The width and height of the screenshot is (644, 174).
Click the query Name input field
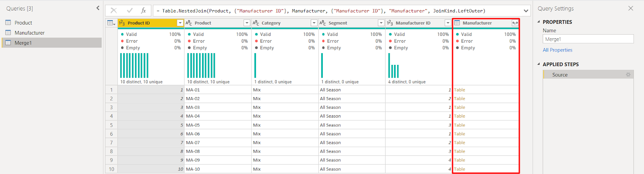tap(588, 39)
